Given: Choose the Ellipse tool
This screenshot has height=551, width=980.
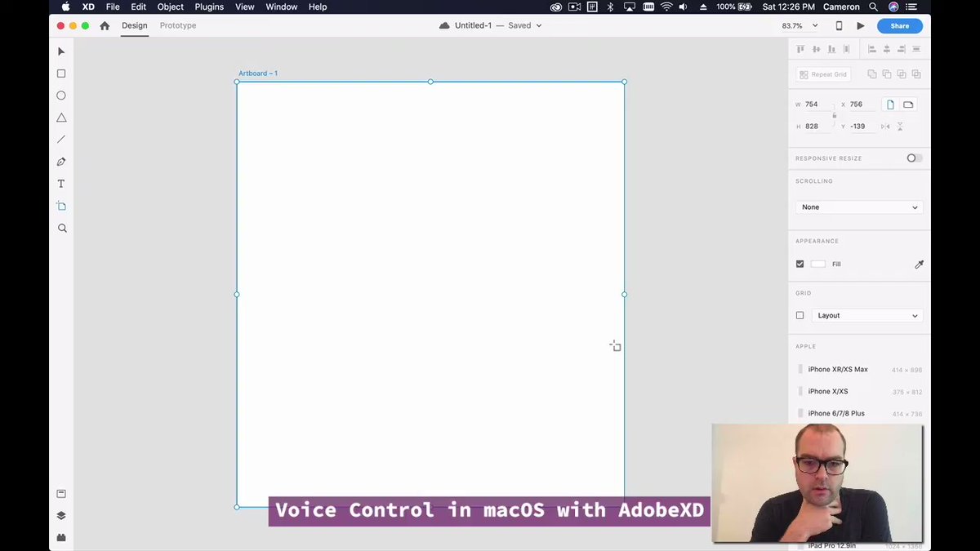Looking at the screenshot, I should 61,96.
